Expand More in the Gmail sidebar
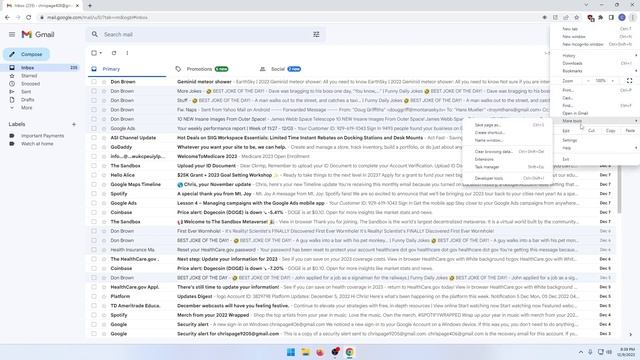Viewport: 640px width, 360px height. click(27, 108)
